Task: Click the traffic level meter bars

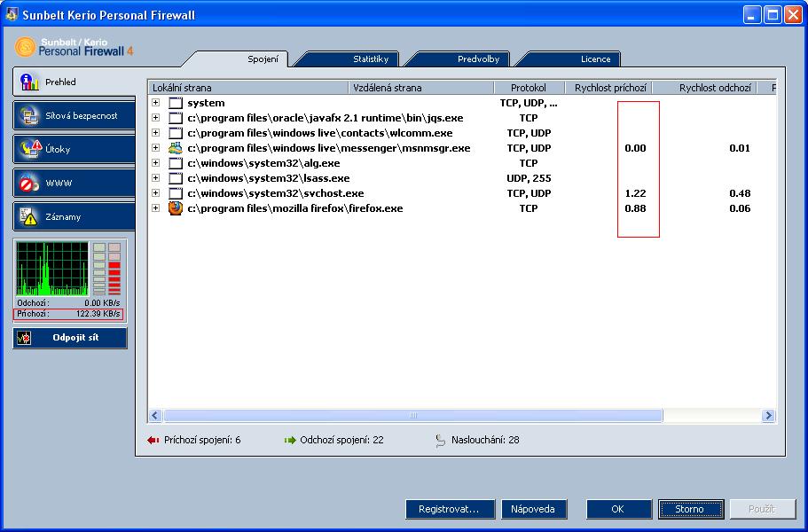Action: pos(106,269)
